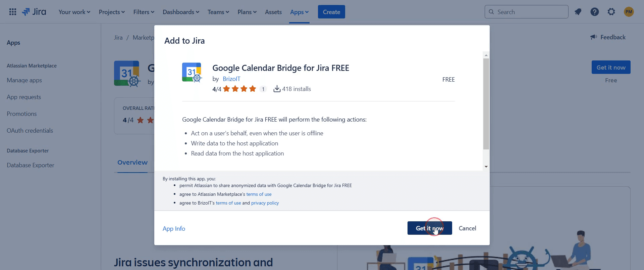Click the Jira breadcrumb link
644x270 pixels.
tap(118, 38)
